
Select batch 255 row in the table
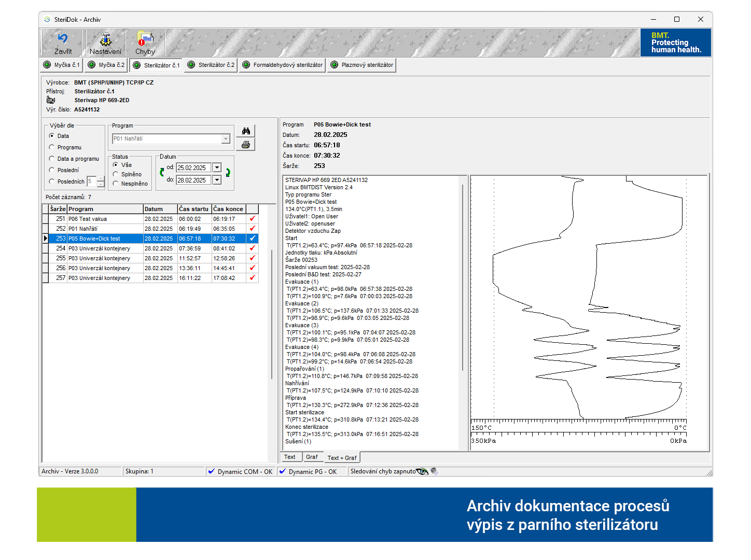coord(99,258)
